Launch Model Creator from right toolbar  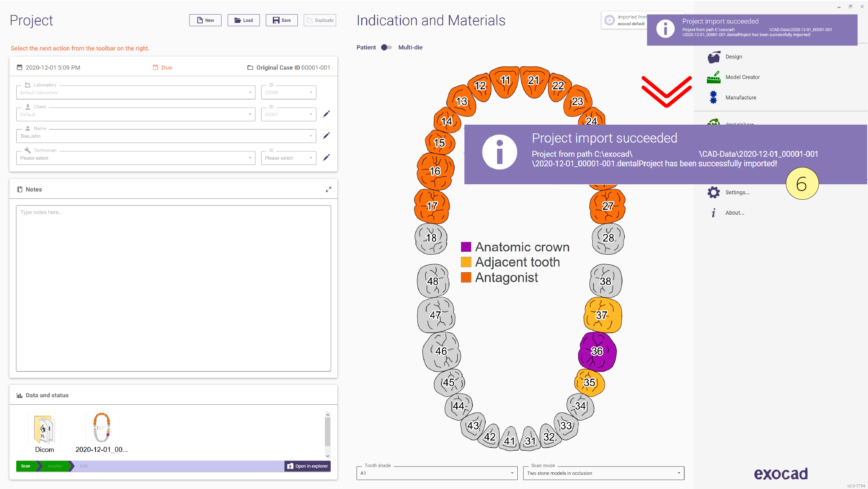(x=713, y=77)
